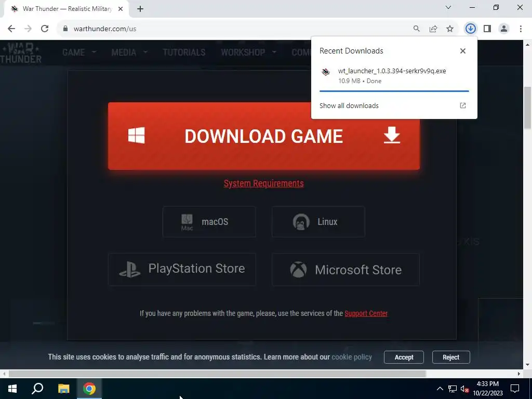Image resolution: width=532 pixels, height=399 pixels.
Task: Click the wt_launcher file icon in downloads
Action: (x=326, y=72)
